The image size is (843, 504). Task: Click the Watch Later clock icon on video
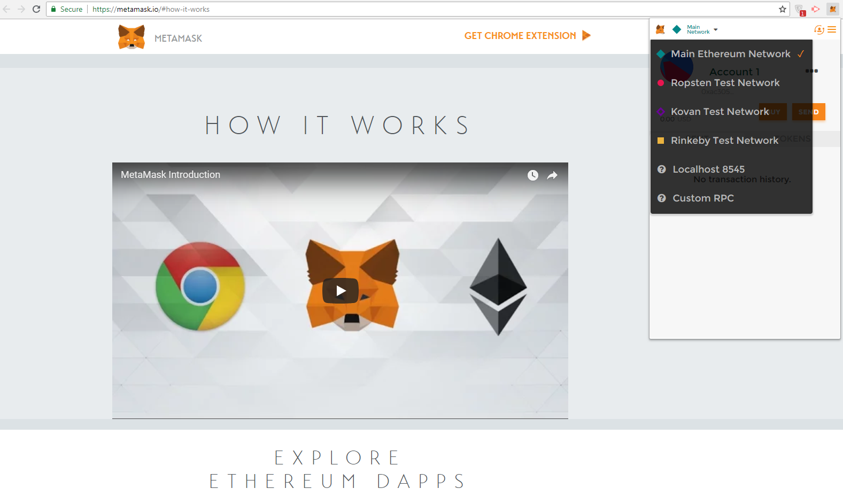click(533, 175)
